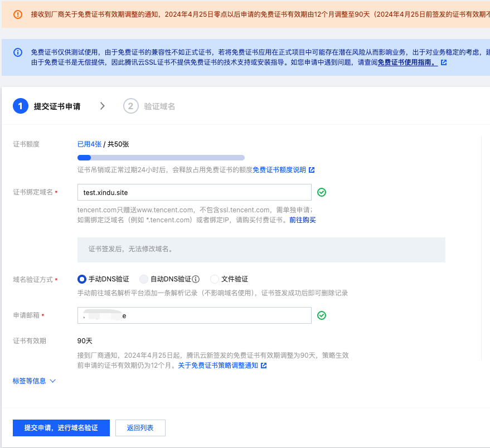Click the green check icon beside the domain field

(322, 192)
